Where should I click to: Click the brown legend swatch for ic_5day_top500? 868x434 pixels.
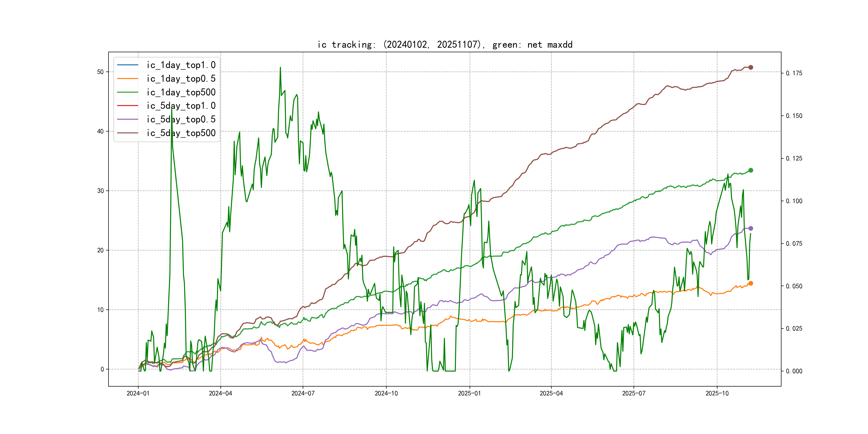[x=127, y=133]
